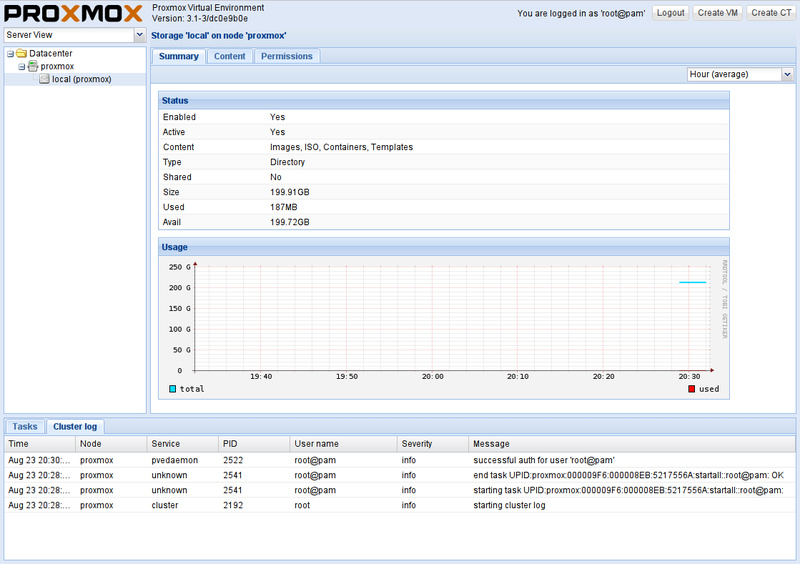
Task: Switch to the Tasks tab
Action: point(25,427)
